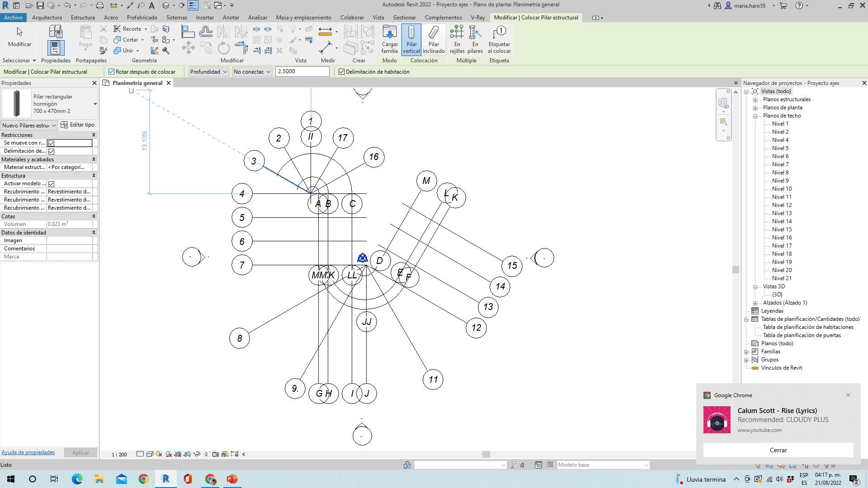The width and height of the screenshot is (868, 488).
Task: Click the Editar tipo button
Action: [x=78, y=125]
